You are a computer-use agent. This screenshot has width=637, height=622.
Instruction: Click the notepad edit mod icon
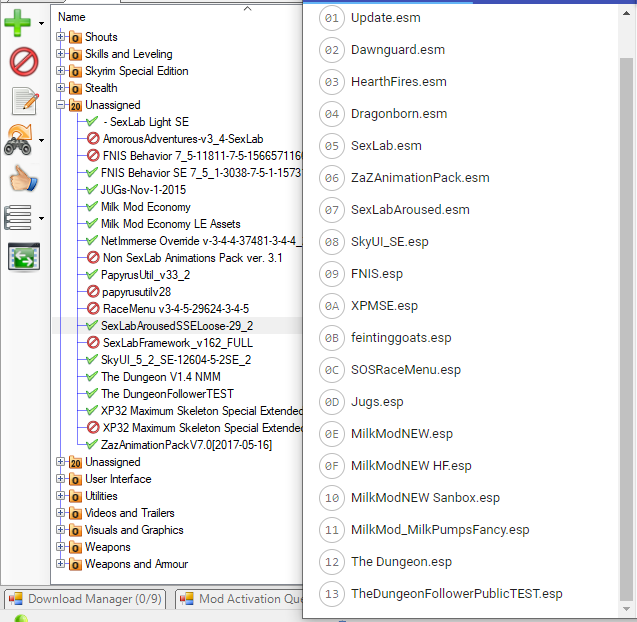(x=25, y=101)
